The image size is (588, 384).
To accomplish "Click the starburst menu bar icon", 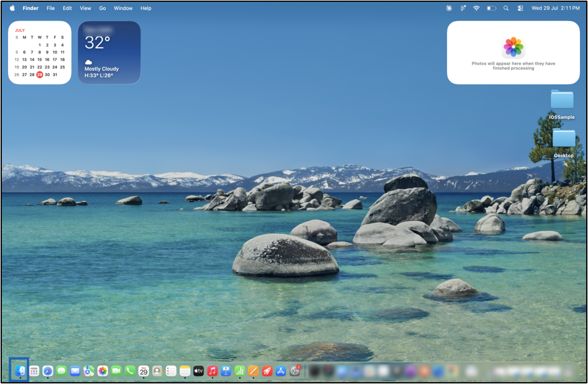I will pyautogui.click(x=449, y=8).
